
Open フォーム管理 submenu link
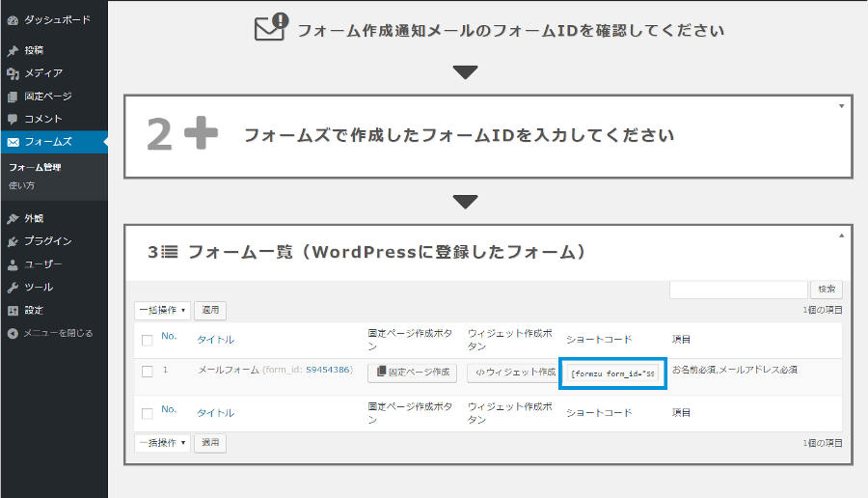tap(35, 167)
